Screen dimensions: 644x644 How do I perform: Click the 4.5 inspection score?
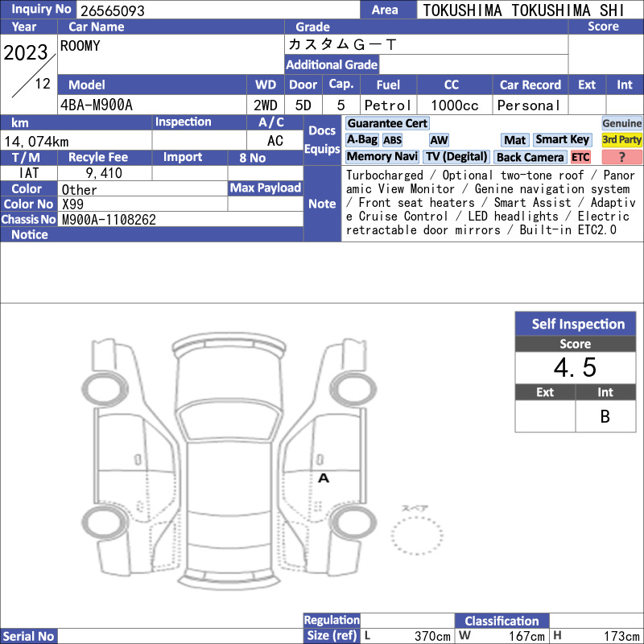point(575,367)
